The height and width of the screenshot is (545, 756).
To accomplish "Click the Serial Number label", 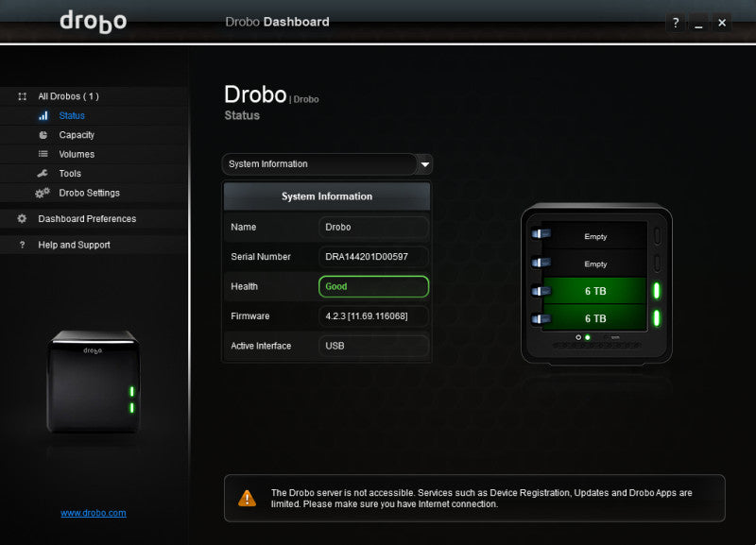I will (x=261, y=257).
